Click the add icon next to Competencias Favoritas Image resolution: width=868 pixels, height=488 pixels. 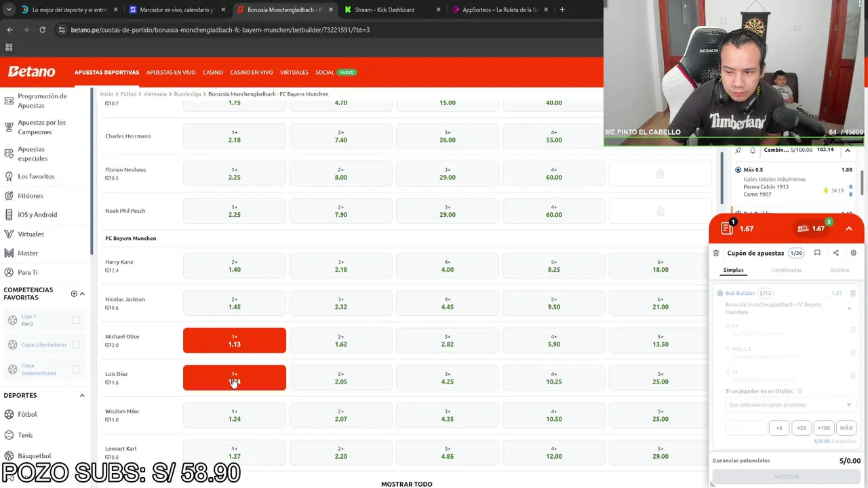point(74,293)
